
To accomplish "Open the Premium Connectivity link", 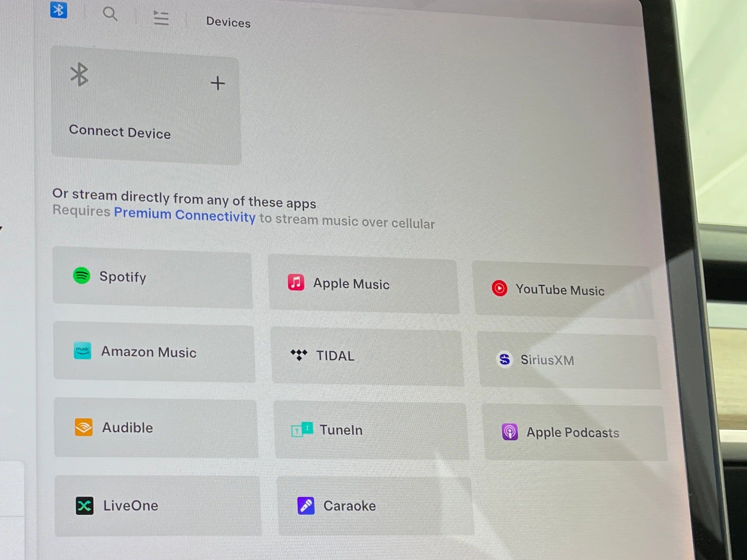I will point(185,214).
